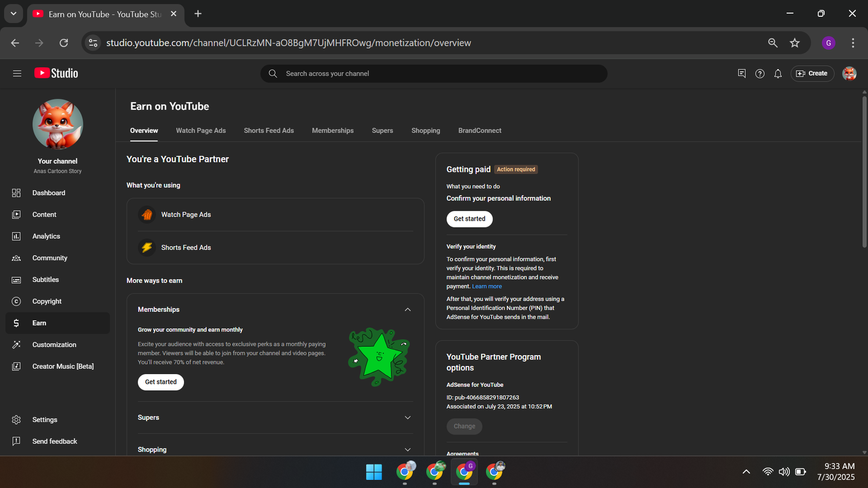Bookmark this page with the star

point(795,43)
